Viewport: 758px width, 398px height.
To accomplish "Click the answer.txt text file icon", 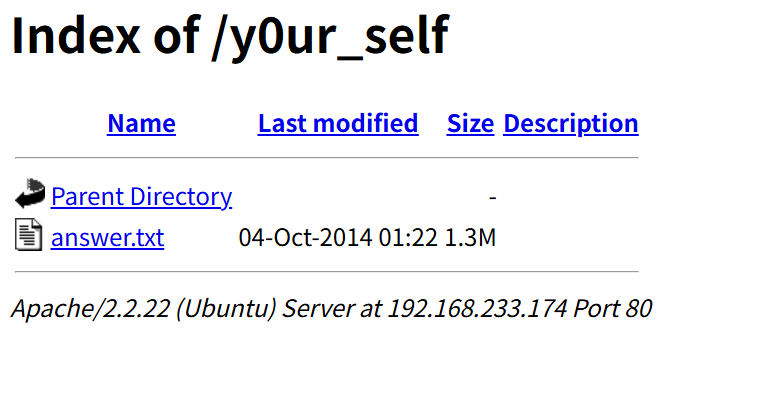I will tap(29, 235).
